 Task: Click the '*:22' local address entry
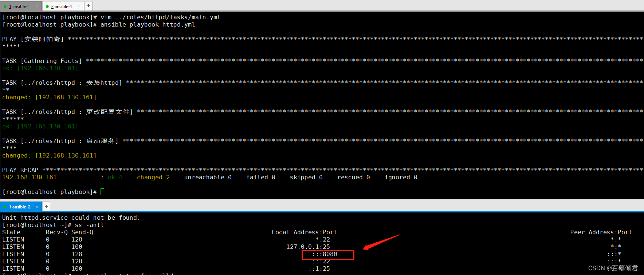pyautogui.click(x=323, y=239)
